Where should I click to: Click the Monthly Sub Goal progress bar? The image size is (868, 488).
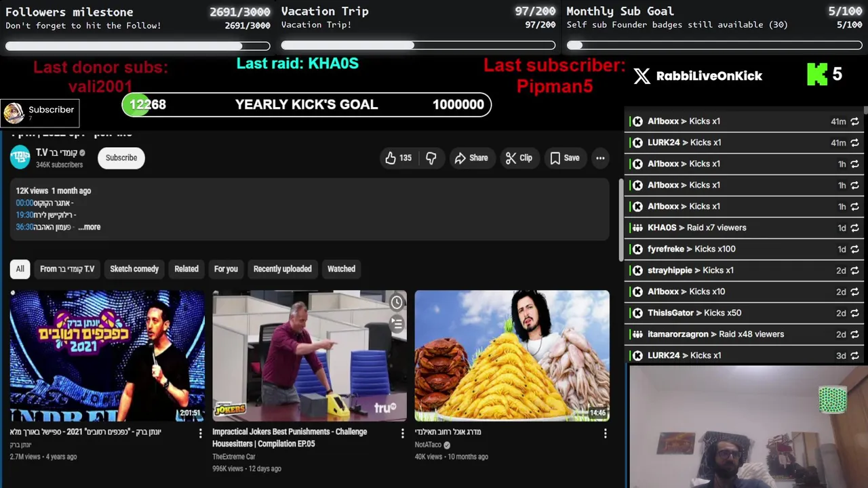pyautogui.click(x=715, y=45)
